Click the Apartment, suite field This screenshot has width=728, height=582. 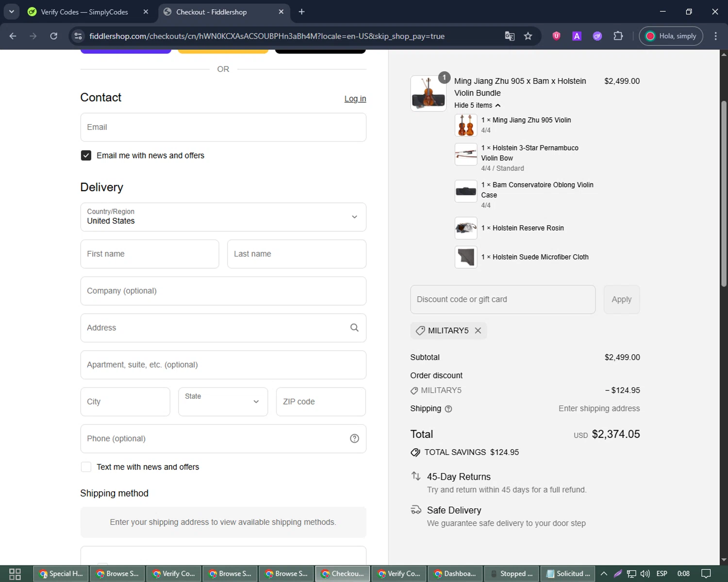click(223, 365)
